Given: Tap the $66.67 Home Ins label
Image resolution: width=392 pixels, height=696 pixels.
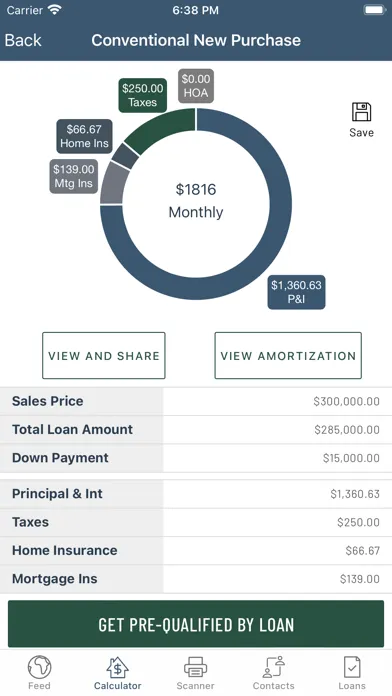Looking at the screenshot, I should pos(84,136).
